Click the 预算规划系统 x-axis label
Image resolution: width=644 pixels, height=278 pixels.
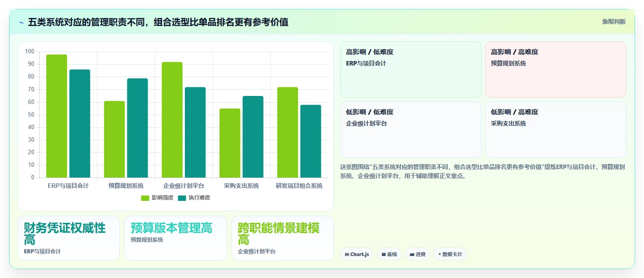click(x=126, y=186)
